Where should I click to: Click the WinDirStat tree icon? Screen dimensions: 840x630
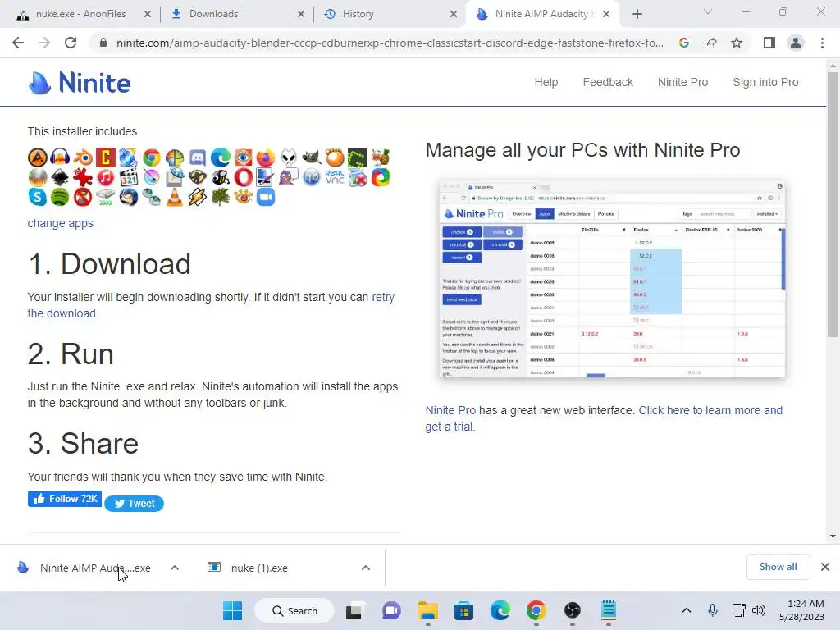pos(220,197)
